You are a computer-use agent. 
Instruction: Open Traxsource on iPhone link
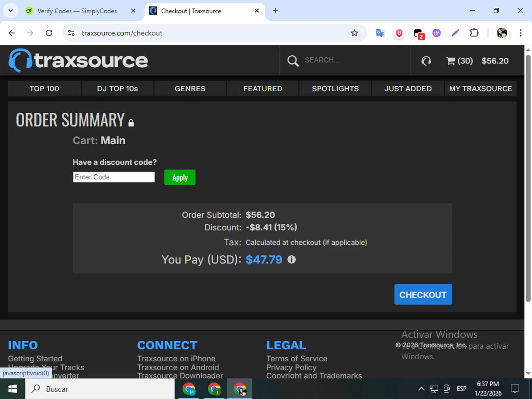click(176, 359)
